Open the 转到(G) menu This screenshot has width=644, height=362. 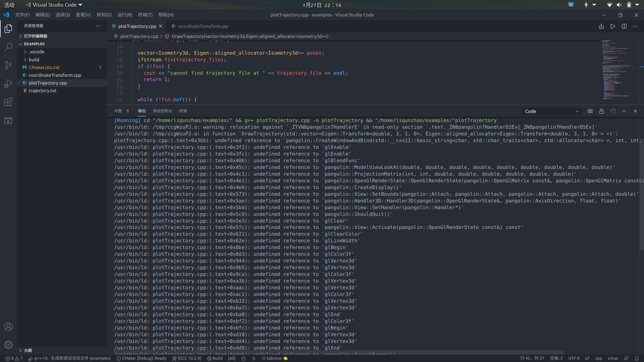[104, 15]
